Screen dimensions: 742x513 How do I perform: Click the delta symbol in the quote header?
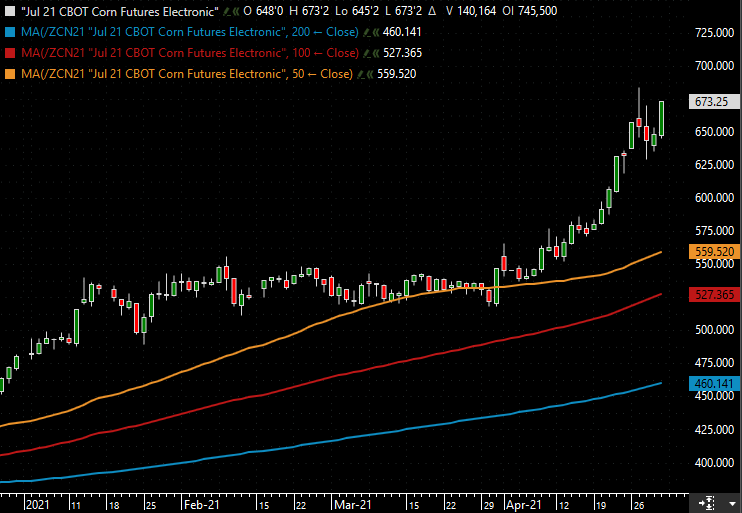pyautogui.click(x=432, y=11)
